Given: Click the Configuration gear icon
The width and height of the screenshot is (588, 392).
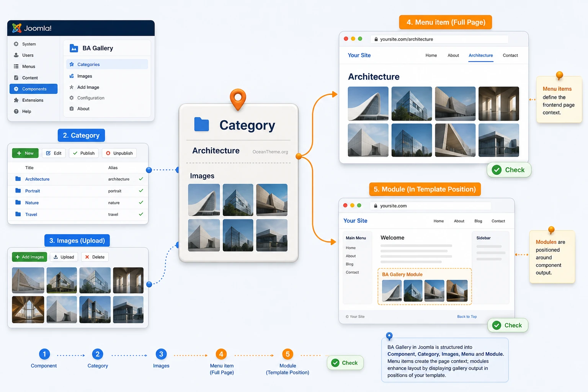Looking at the screenshot, I should [72, 98].
